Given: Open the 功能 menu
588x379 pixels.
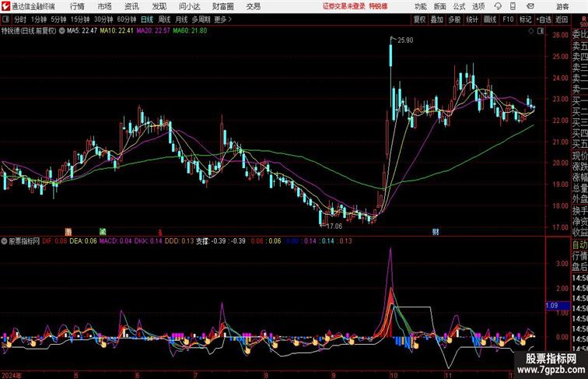Looking at the screenshot, I should point(420,6).
